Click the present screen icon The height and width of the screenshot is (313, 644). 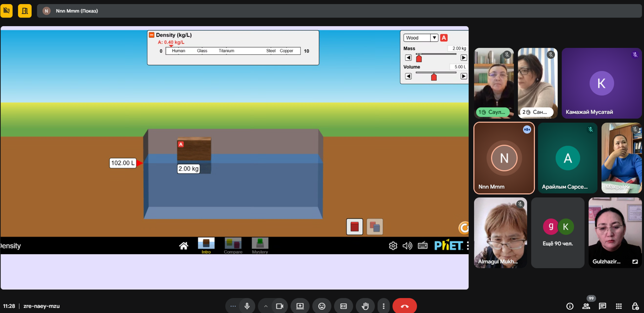[x=300, y=306]
